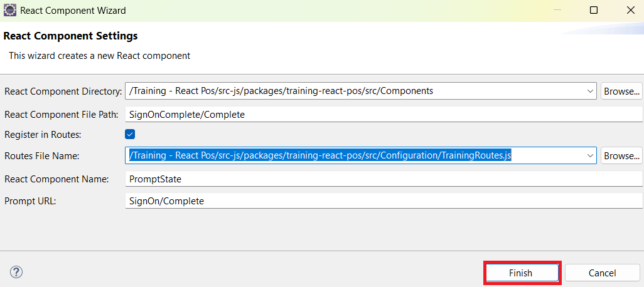Viewport: 644px width, 287px height.
Task: Uncheck the Register in Routes checkbox
Action: coord(130,134)
